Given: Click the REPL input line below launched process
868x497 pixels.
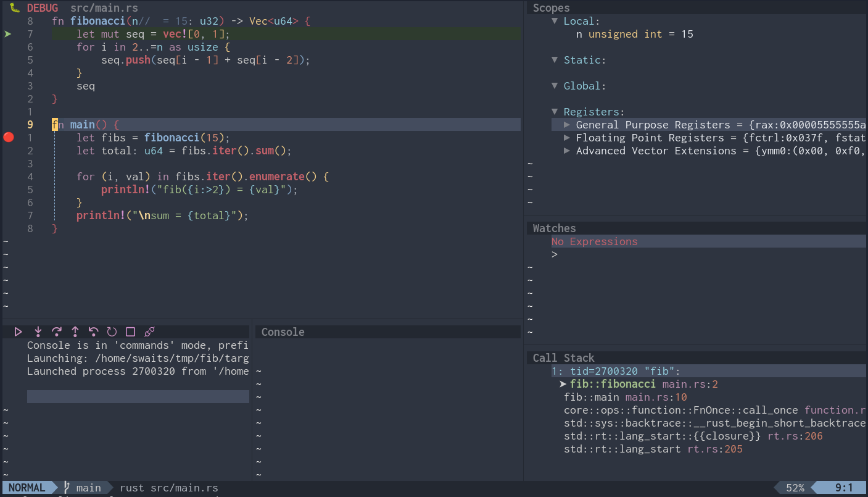Looking at the screenshot, I should (x=138, y=397).
